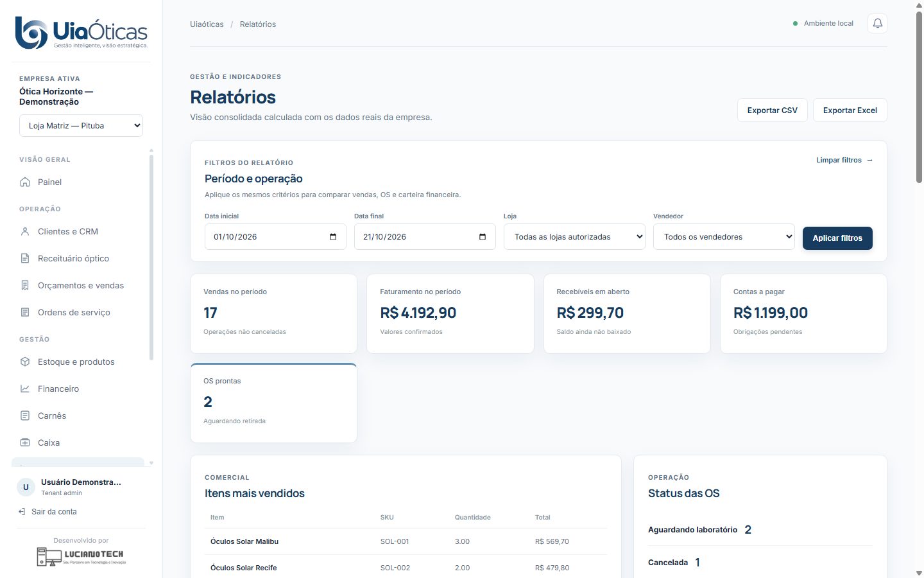
Task: Click the Carnês icon in sidebar
Action: pyautogui.click(x=25, y=416)
